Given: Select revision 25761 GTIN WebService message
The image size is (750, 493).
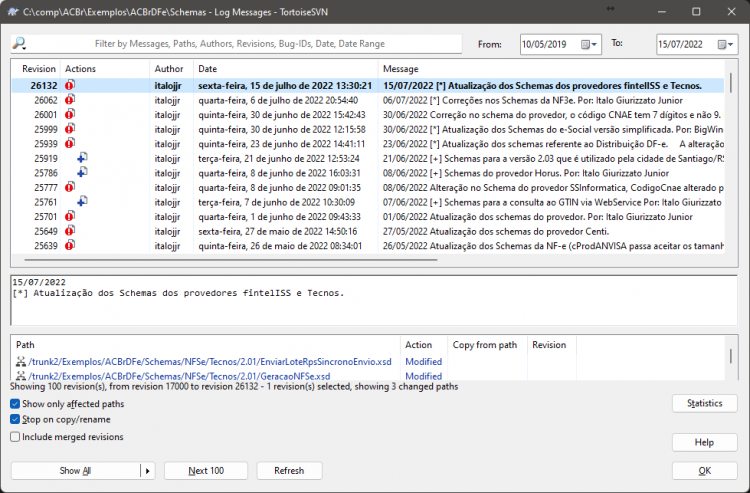Looking at the screenshot, I should [x=552, y=202].
